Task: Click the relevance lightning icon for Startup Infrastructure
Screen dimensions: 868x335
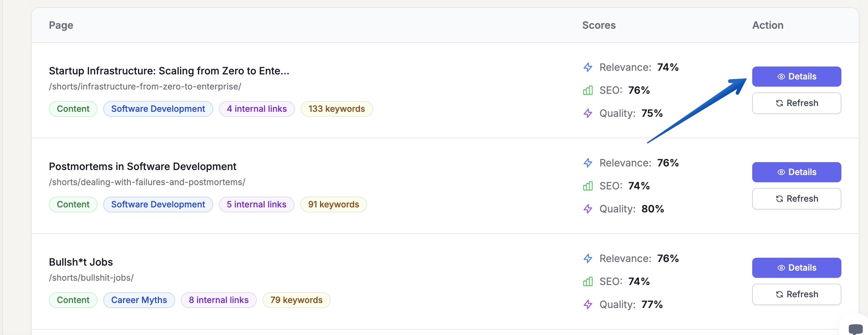Action: tap(588, 67)
